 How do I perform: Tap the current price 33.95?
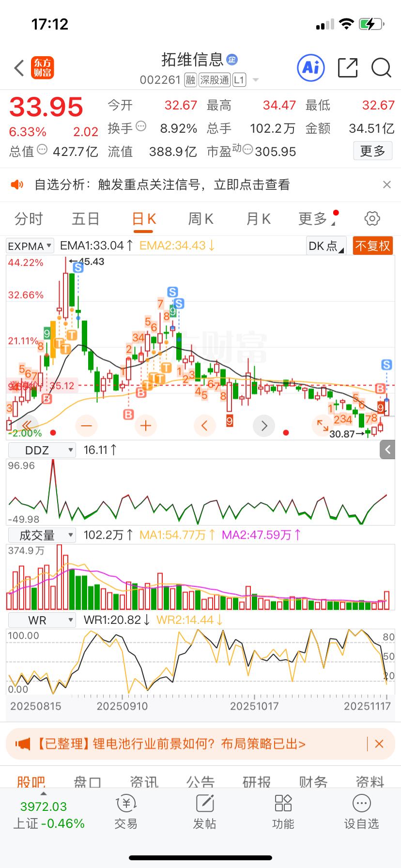coord(46,107)
